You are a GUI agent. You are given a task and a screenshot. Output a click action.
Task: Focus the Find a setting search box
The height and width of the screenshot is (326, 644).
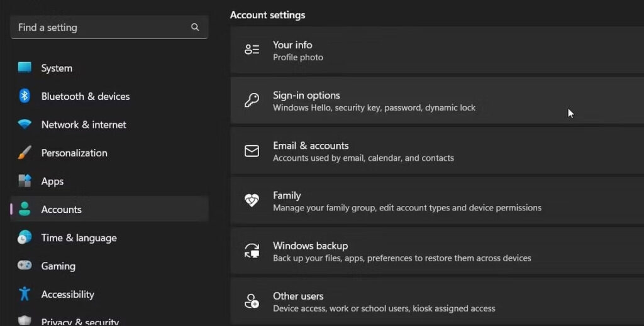coord(109,27)
